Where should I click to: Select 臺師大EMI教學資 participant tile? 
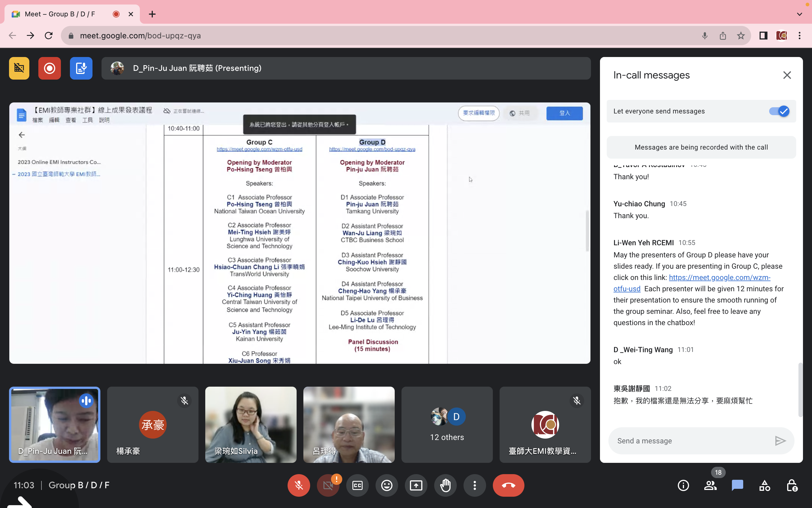(545, 425)
